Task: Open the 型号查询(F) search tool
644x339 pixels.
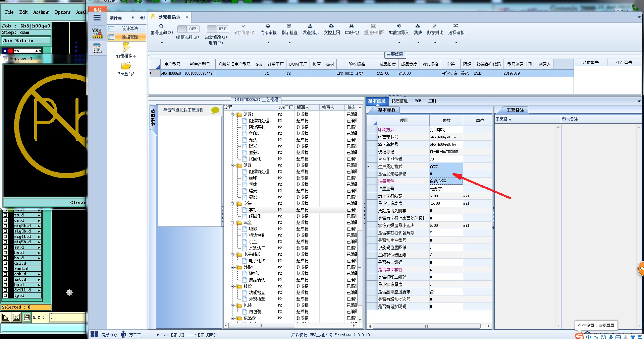Action: 161,26
